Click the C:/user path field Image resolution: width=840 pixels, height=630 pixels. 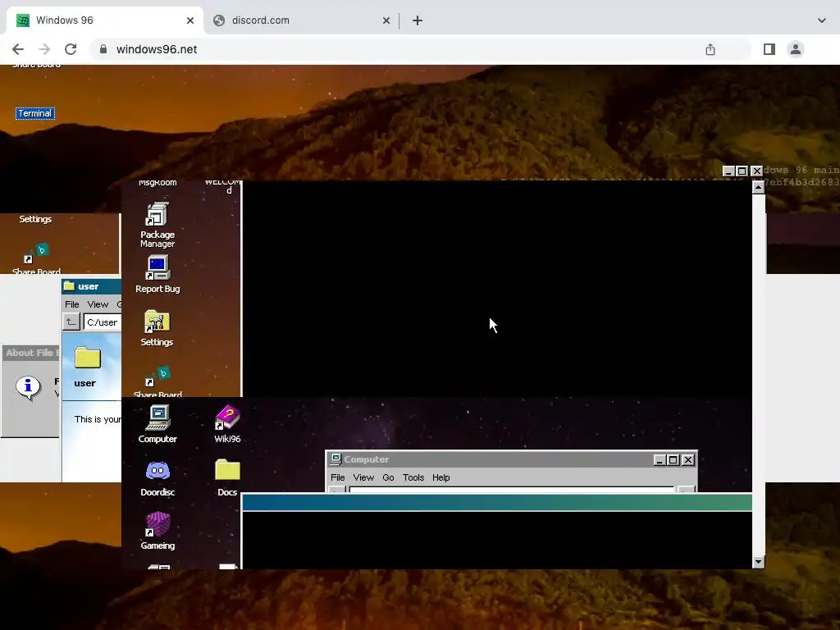coord(102,322)
